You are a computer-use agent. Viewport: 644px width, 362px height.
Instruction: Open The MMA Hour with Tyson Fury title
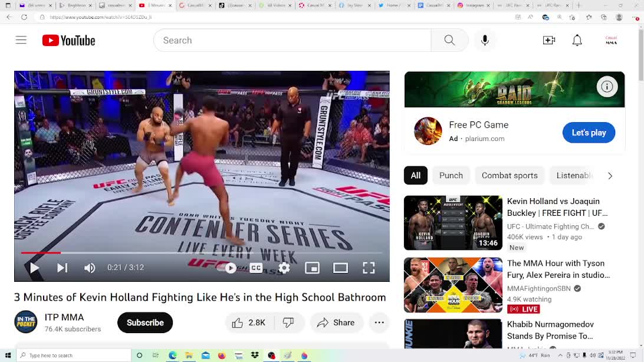[558, 269]
